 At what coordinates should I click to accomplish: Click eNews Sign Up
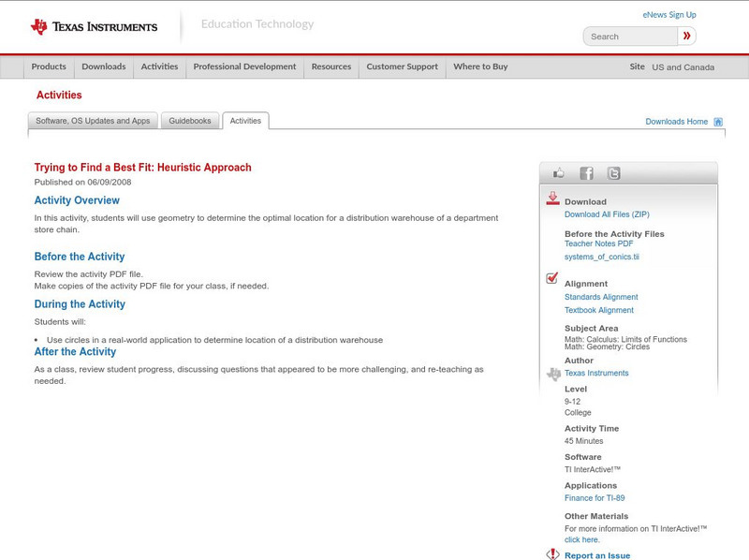point(668,14)
